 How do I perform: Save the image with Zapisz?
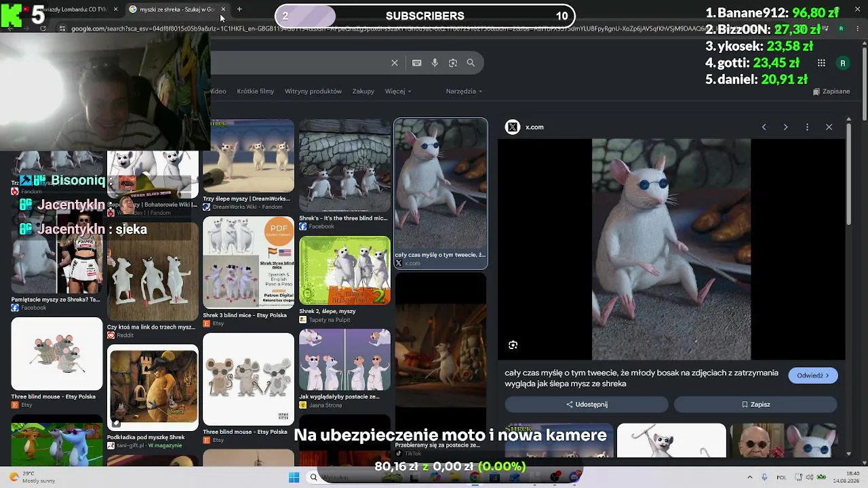tap(755, 405)
